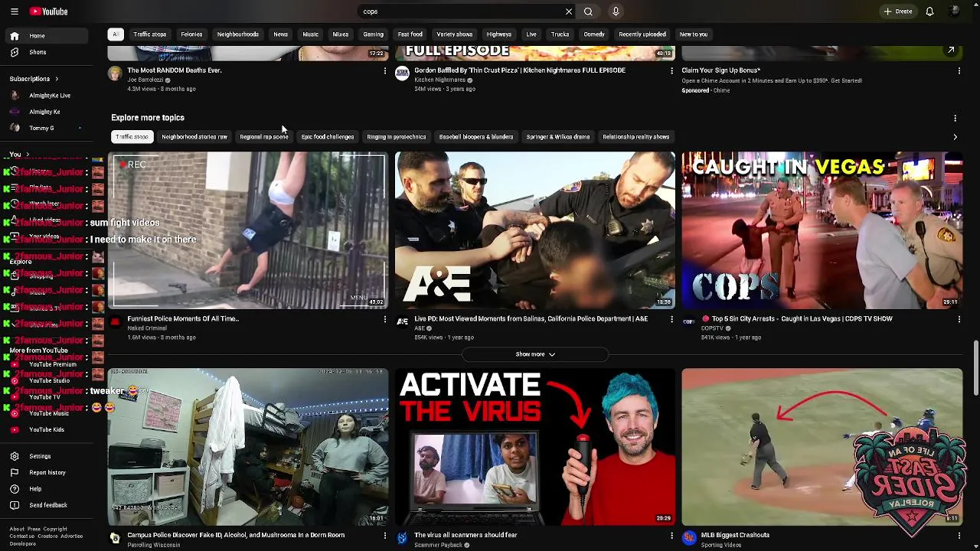Open Explore more topics options menu
This screenshot has height=551, width=980.
[x=955, y=118]
